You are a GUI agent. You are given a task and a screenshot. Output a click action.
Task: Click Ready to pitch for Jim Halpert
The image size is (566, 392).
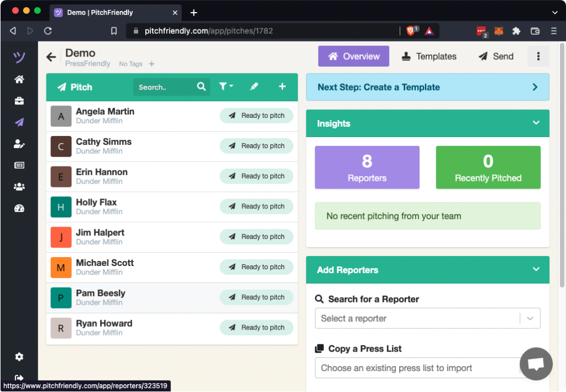[x=256, y=237]
